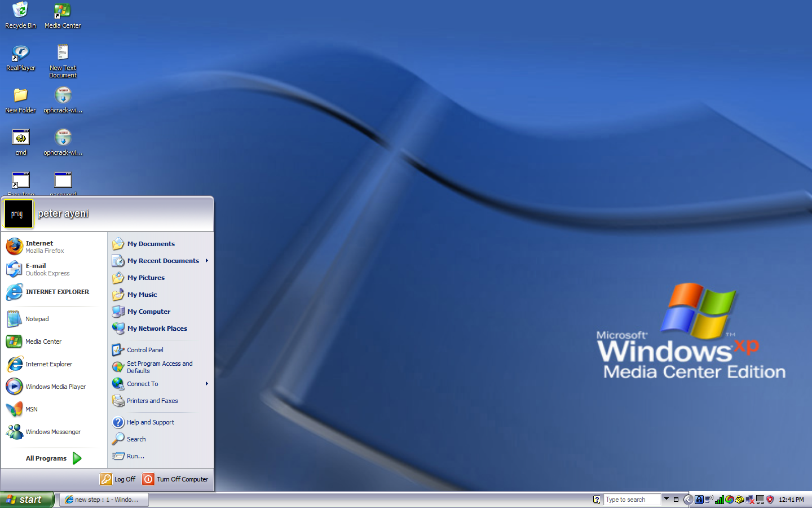
Task: Expand the My Recent Documents submenu
Action: (161, 261)
